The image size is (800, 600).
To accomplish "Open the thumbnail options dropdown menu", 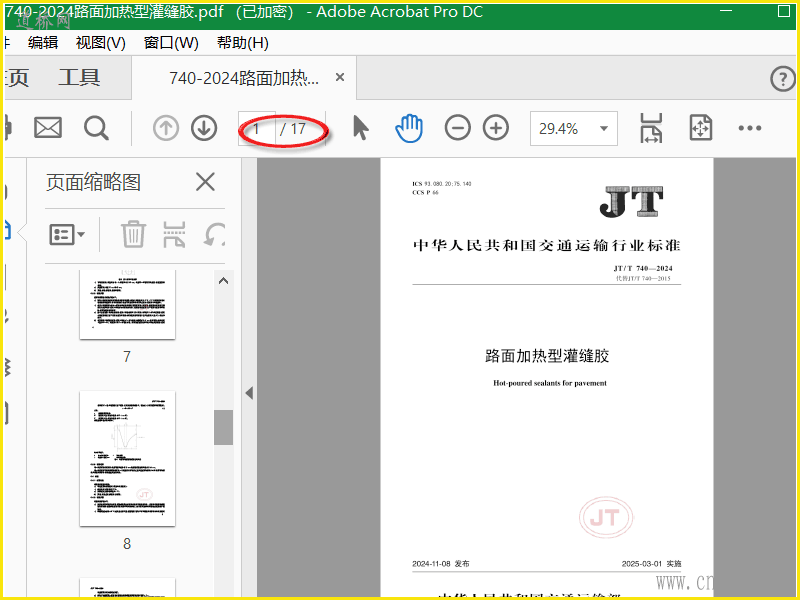I will pyautogui.click(x=67, y=235).
